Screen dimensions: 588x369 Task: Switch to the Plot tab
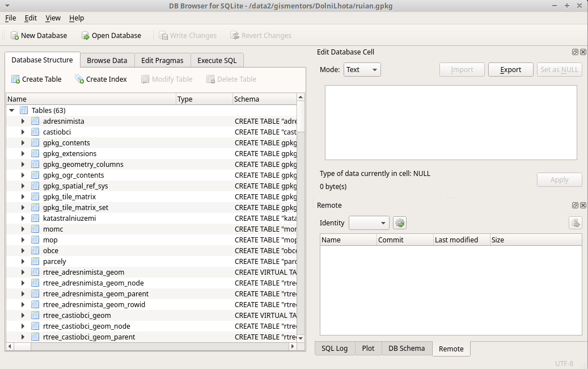[368, 349]
